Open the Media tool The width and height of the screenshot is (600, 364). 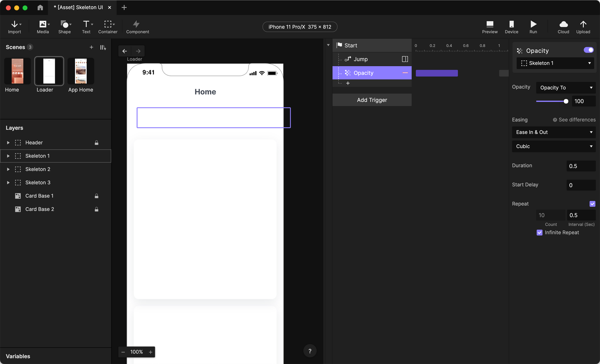pyautogui.click(x=43, y=24)
